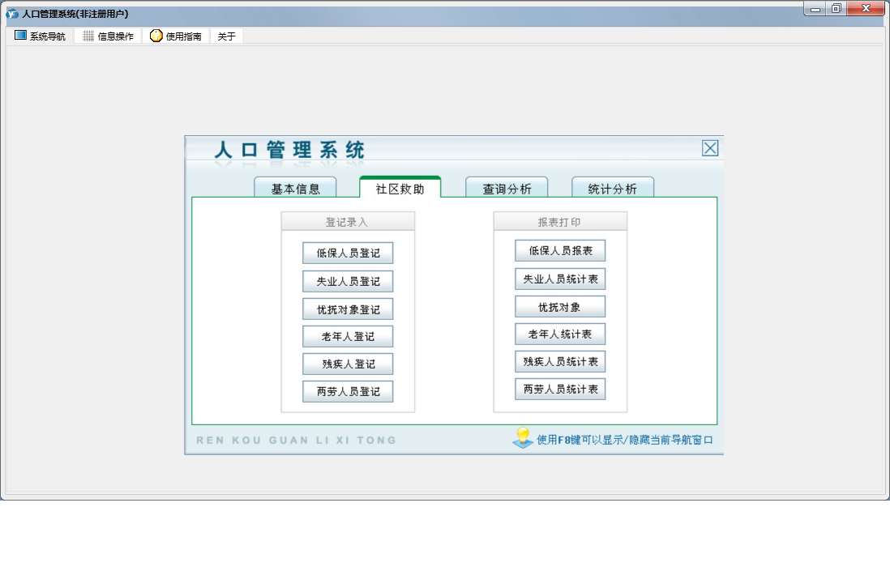Open the 信息操作 menu
The height and width of the screenshot is (588, 890).
[108, 36]
